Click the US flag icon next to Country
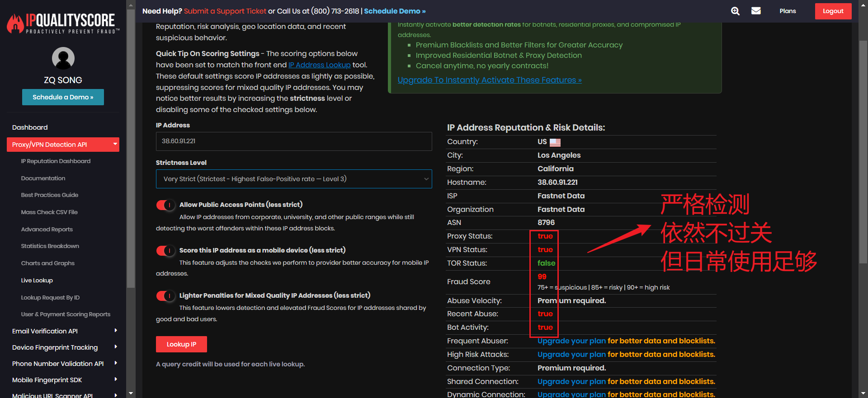The width and height of the screenshot is (868, 398). (555, 142)
